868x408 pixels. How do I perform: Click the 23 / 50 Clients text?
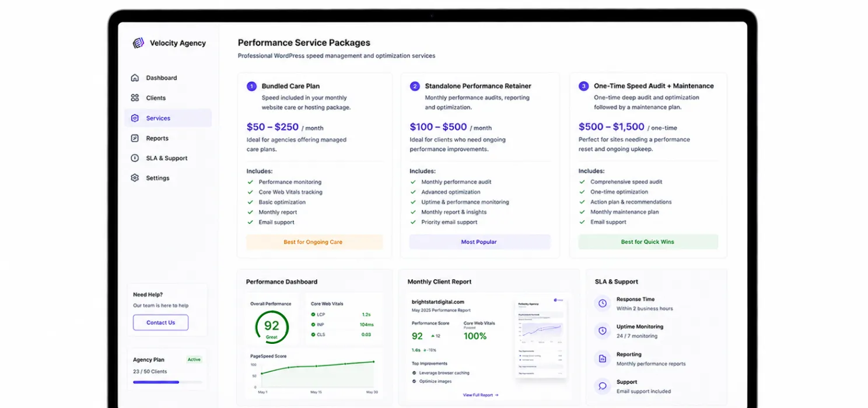[x=150, y=372]
